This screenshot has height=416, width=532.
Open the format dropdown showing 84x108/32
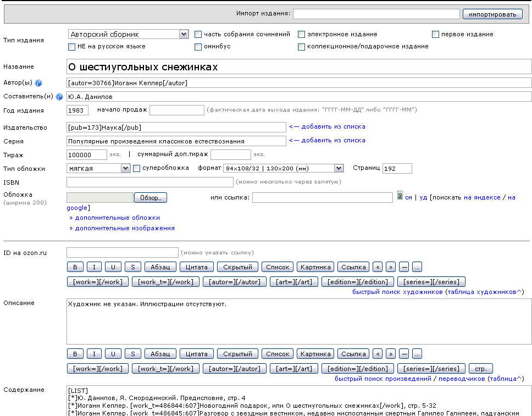click(x=339, y=168)
